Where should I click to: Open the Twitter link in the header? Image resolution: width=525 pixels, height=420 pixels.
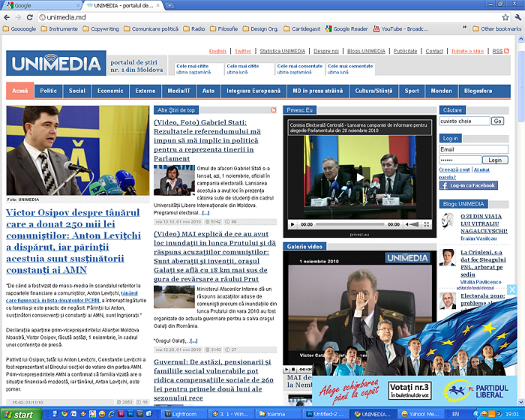pyautogui.click(x=243, y=51)
